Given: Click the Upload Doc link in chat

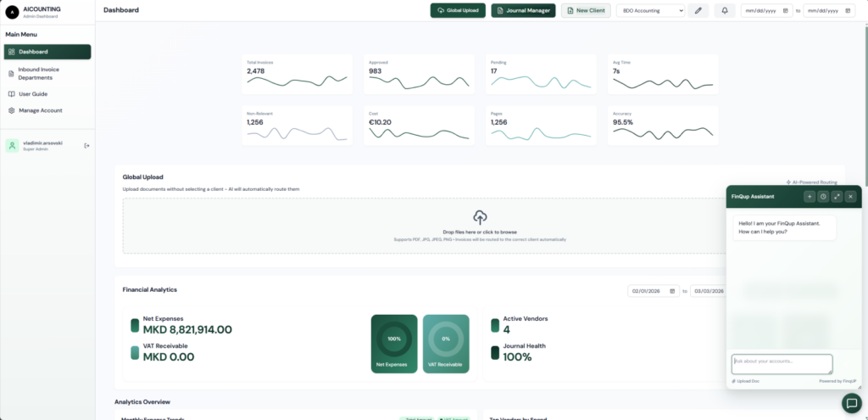Looking at the screenshot, I should point(746,381).
